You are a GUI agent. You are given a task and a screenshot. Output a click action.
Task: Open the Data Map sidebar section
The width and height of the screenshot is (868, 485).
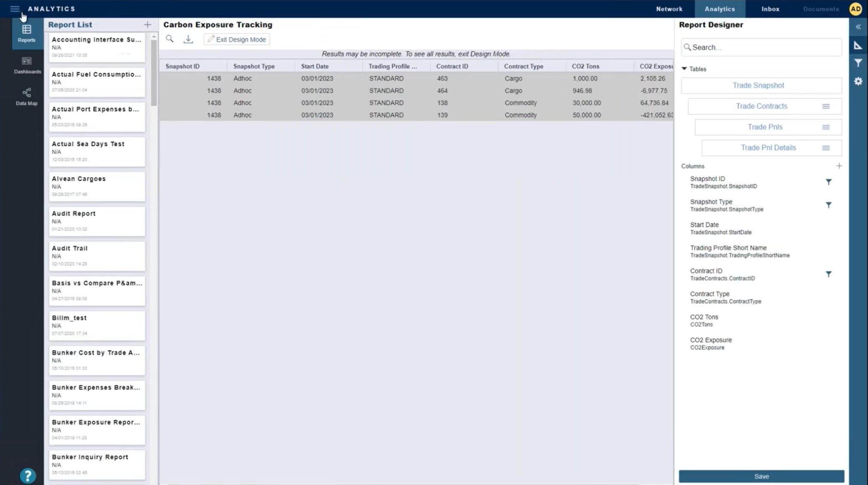(x=27, y=97)
